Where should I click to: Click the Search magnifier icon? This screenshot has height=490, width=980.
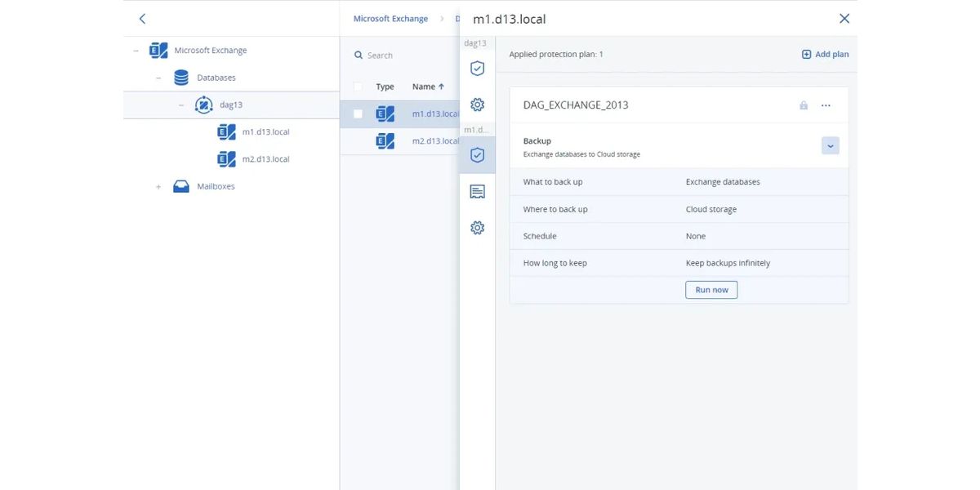359,56
